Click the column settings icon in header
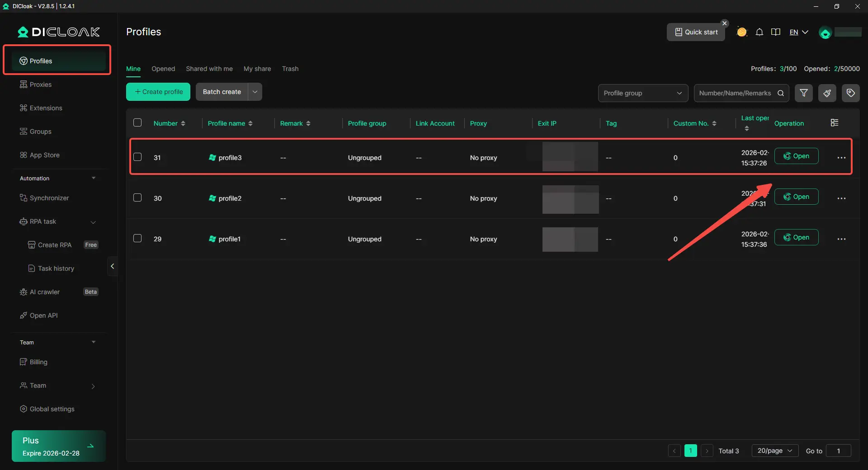The width and height of the screenshot is (868, 470). (835, 123)
